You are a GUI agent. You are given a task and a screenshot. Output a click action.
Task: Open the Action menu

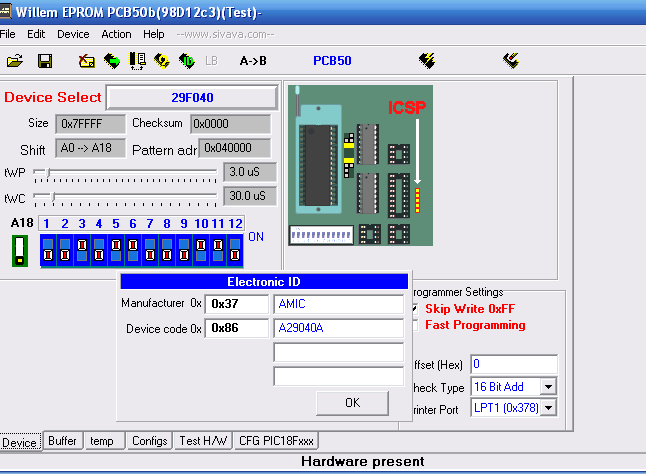click(116, 34)
